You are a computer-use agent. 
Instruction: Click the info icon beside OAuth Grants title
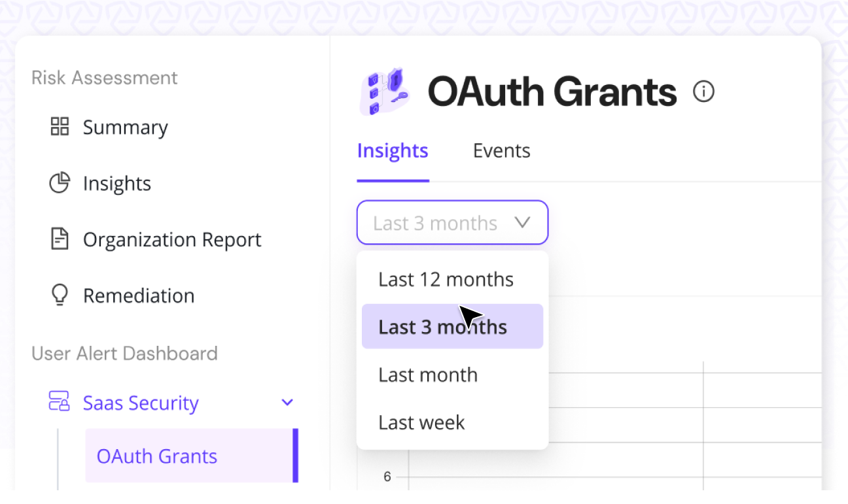[703, 92]
